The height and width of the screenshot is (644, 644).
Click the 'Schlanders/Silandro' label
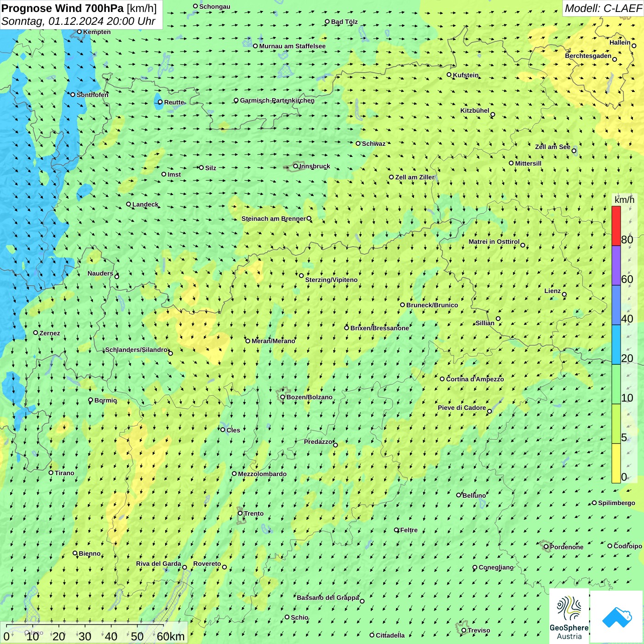tap(137, 350)
